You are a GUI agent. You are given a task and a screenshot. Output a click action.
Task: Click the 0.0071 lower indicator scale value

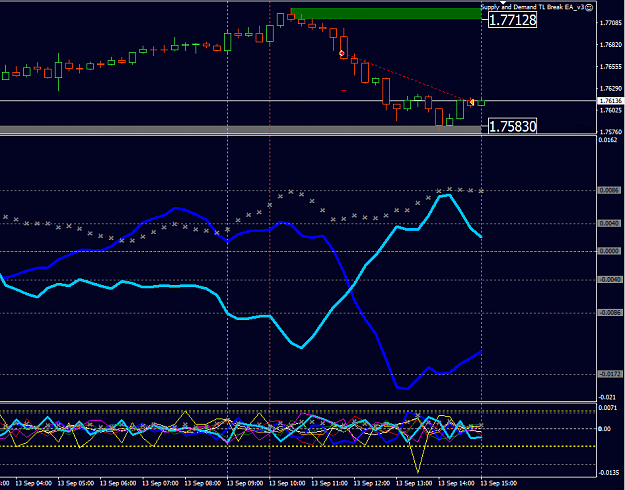pos(608,408)
